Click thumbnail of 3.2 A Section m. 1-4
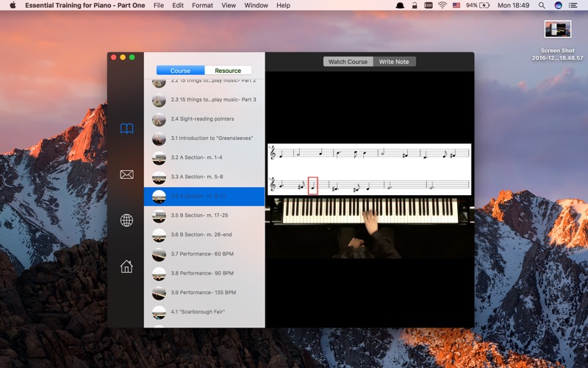Image resolution: width=588 pixels, height=368 pixels. pos(159,158)
